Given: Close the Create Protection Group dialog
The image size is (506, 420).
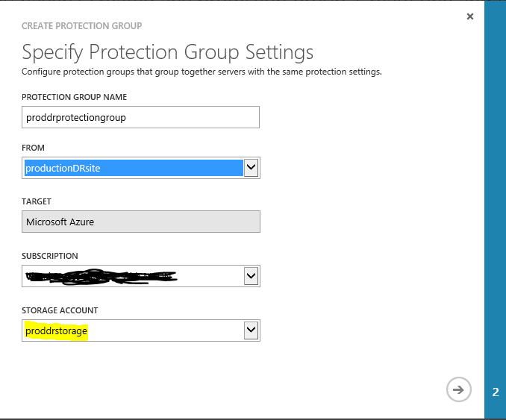Looking at the screenshot, I should pos(469,16).
